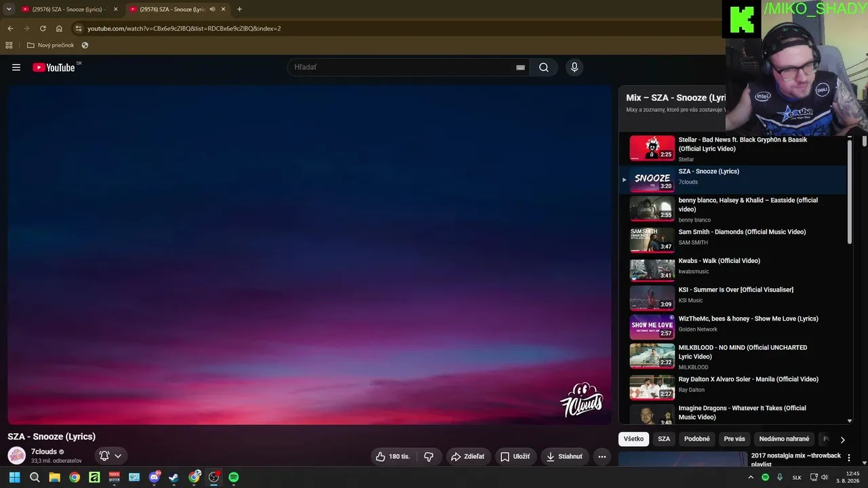Open OBS Studio from the taskbar
Viewport: 868px width, 488px height.
pos(214,477)
